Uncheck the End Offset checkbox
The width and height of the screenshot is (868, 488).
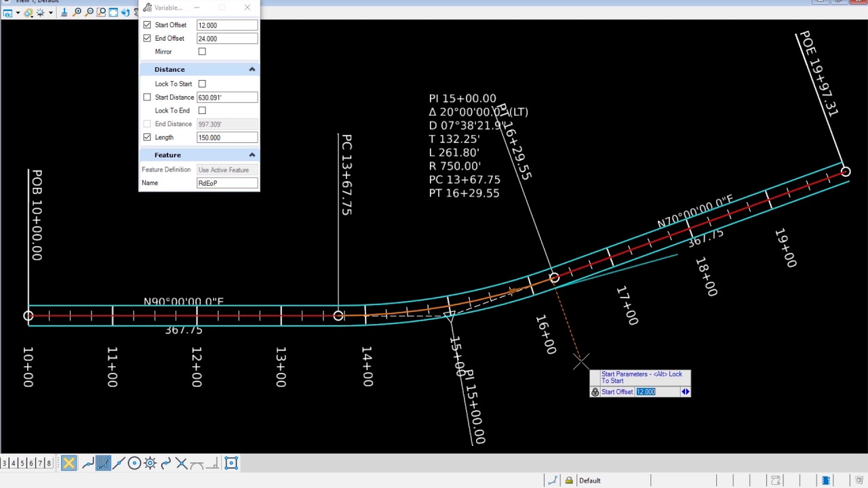(147, 39)
